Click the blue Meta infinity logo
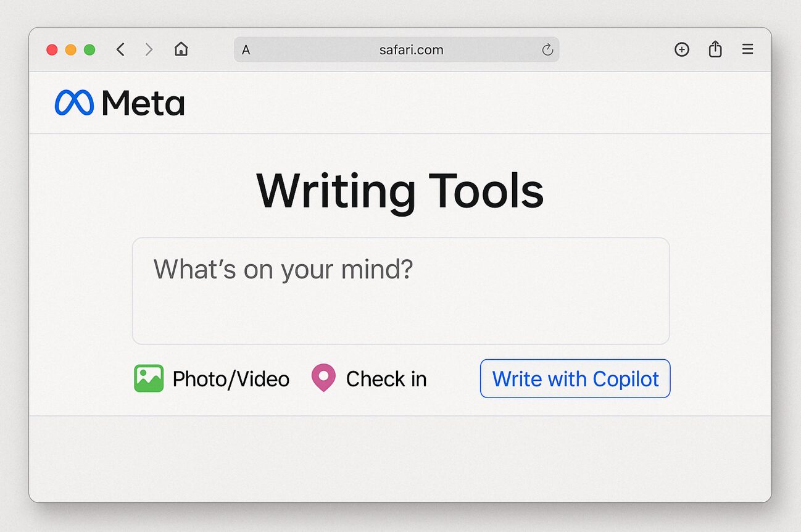801x532 pixels. [x=74, y=102]
